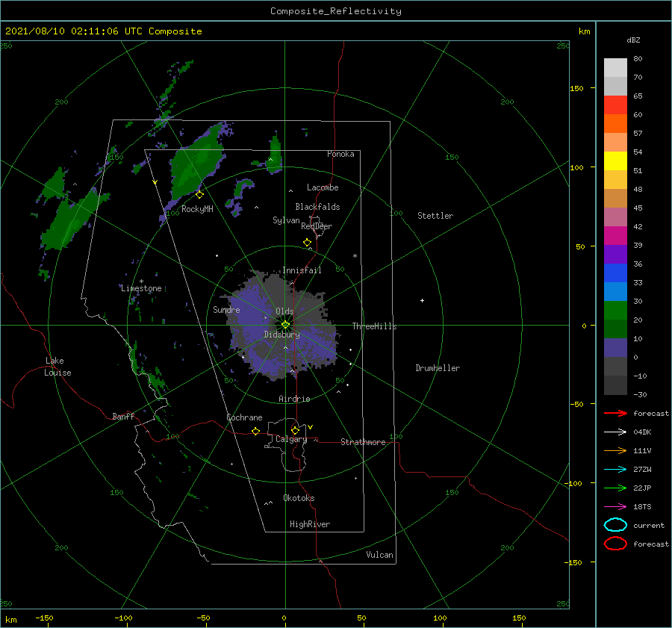The image size is (672, 628).
Task: Select the Sylvan label
Action: 286,220
